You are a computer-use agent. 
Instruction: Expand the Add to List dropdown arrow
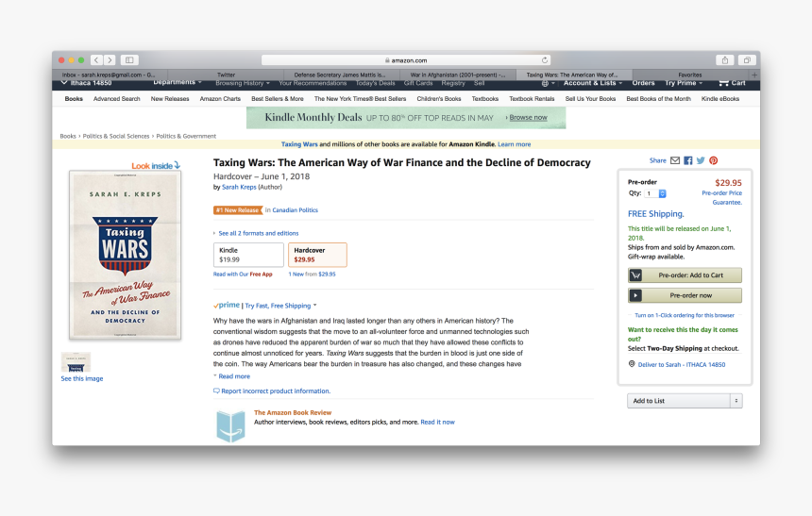[x=736, y=401]
